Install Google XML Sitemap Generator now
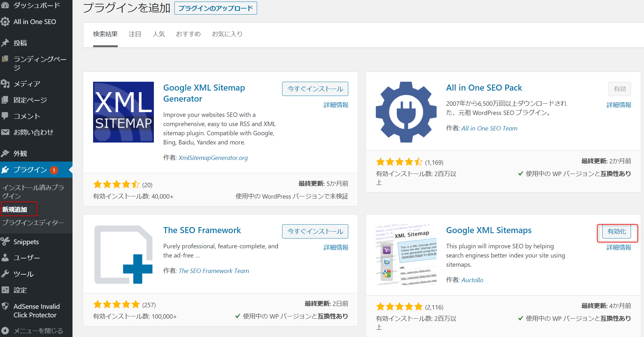This screenshot has height=337, width=644. [315, 89]
